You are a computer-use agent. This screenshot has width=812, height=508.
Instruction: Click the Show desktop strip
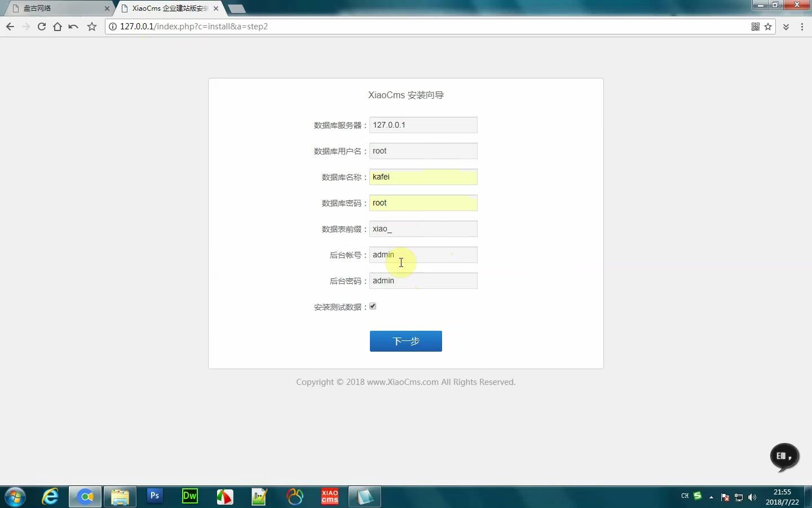click(807, 497)
